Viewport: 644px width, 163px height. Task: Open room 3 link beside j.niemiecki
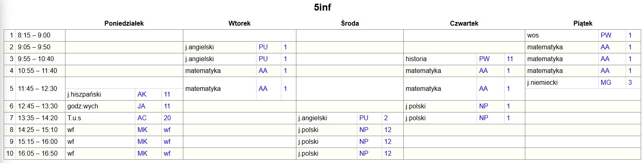pyautogui.click(x=630, y=83)
